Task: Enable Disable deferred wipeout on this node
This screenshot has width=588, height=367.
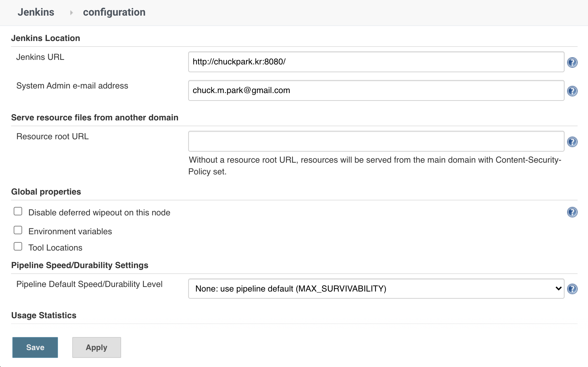Action: coord(18,211)
